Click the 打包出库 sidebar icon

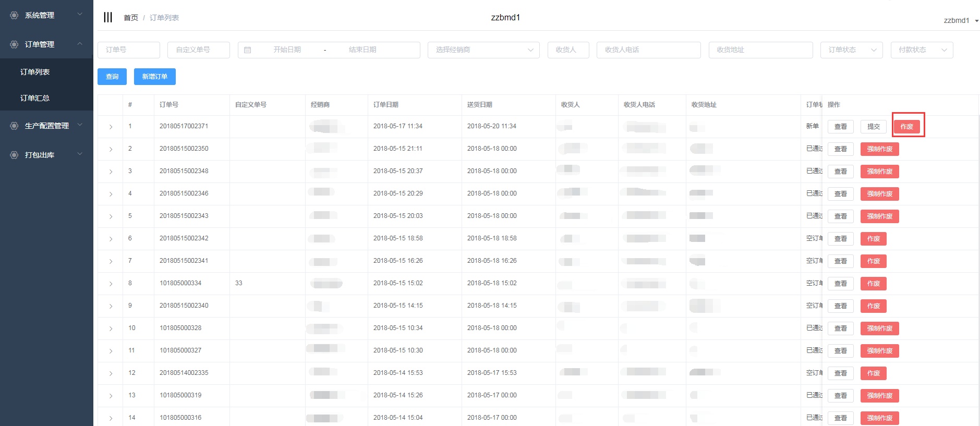[x=14, y=155]
